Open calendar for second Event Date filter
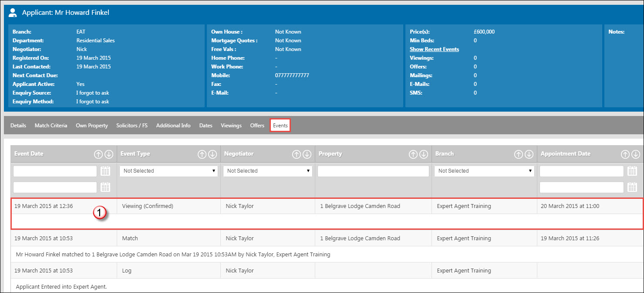Screen dimensions: 644x293 click(x=106, y=187)
